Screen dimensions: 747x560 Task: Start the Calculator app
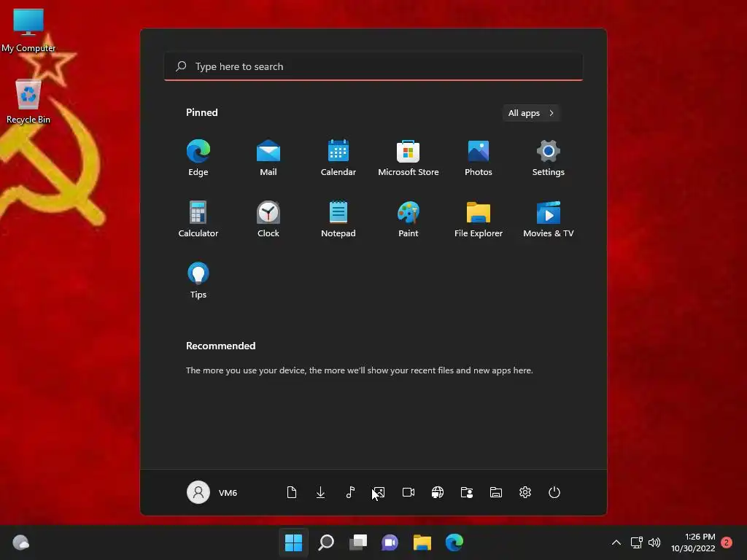click(198, 219)
